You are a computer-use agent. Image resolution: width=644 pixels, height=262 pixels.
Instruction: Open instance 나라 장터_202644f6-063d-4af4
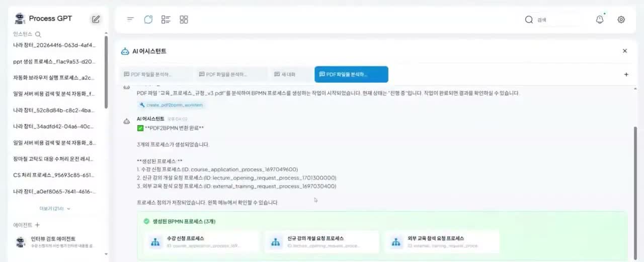click(x=54, y=45)
